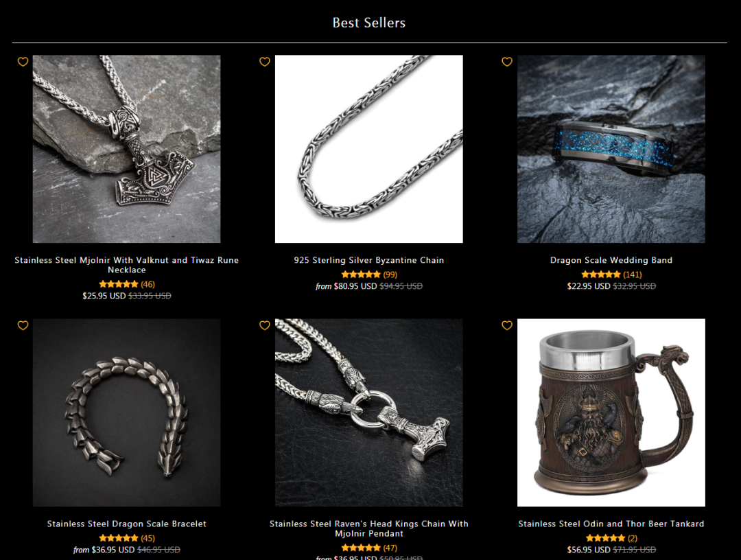Open Mjolnir Valknut necklace product image
741x560 pixels.
(127, 149)
